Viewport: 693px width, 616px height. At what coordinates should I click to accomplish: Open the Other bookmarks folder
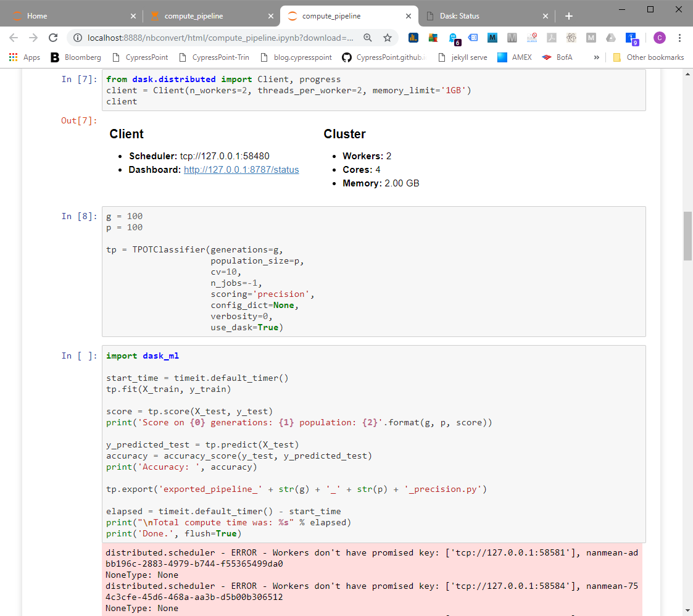(648, 57)
